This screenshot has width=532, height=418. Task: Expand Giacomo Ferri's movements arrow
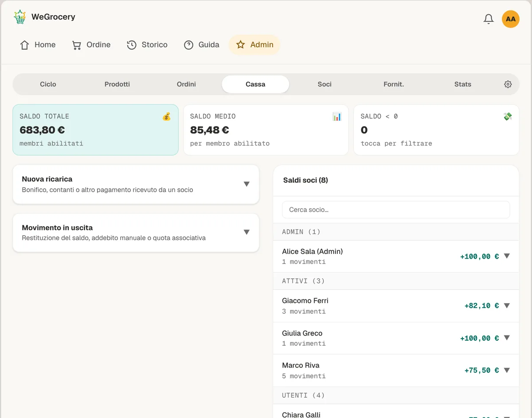tap(507, 306)
